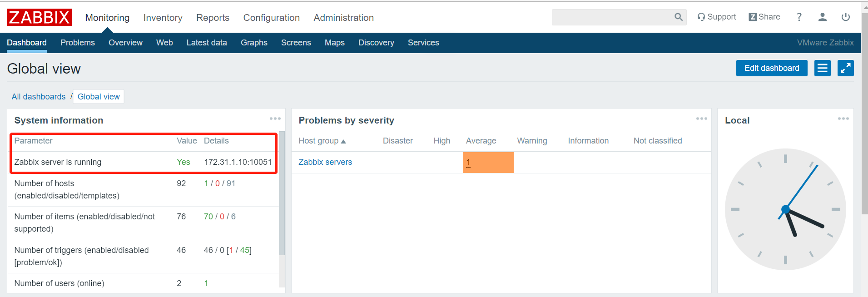Click the System information widget scrollbar
Image resolution: width=868 pixels, height=297 pixels.
[282, 193]
